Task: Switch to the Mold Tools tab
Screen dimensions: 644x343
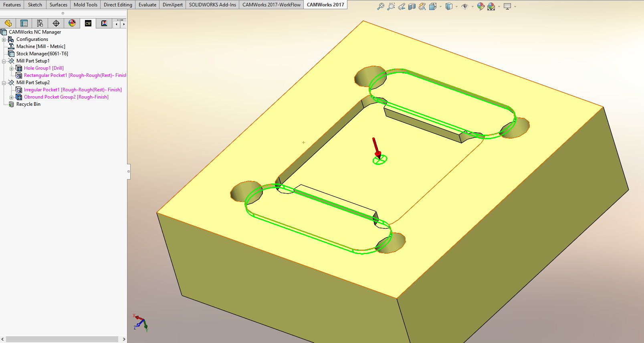Action: [85, 5]
